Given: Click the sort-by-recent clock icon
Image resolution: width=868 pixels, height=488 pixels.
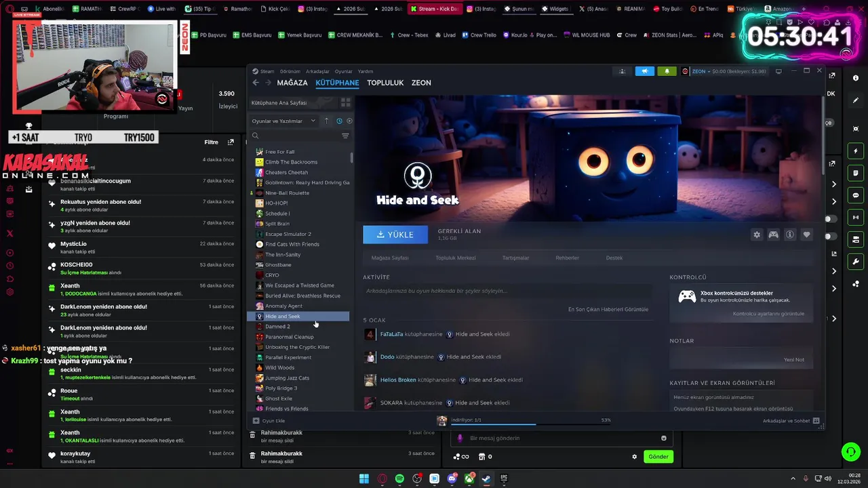Looking at the screenshot, I should pyautogui.click(x=339, y=121).
